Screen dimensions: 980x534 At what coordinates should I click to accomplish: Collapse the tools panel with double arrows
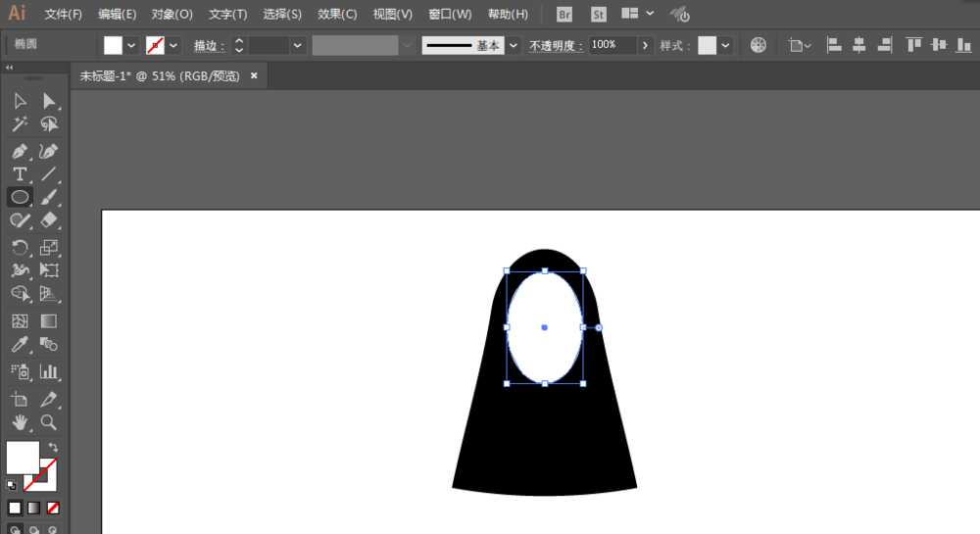[x=10, y=68]
